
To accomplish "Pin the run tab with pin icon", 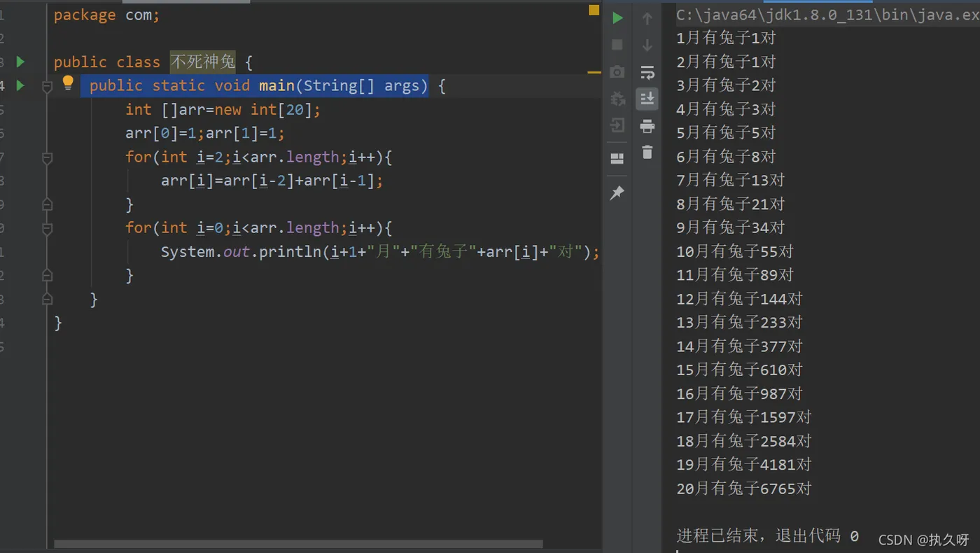I will pyautogui.click(x=617, y=193).
